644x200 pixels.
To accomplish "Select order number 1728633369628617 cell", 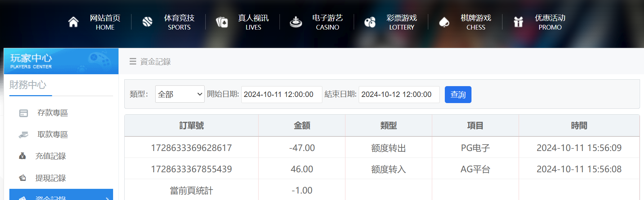I will coord(191,148).
